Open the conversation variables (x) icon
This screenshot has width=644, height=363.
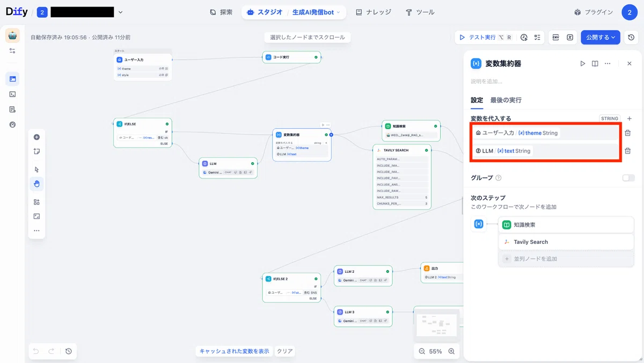[x=570, y=38]
